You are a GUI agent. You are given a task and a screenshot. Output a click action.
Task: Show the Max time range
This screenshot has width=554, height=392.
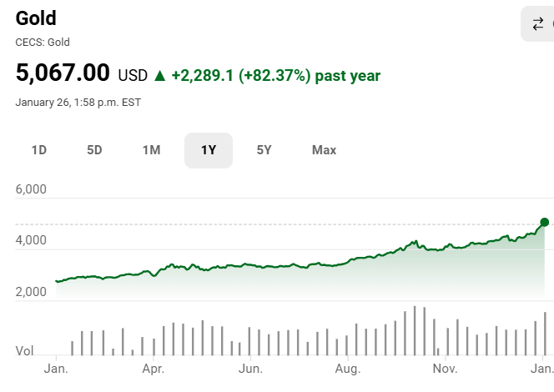tap(324, 150)
